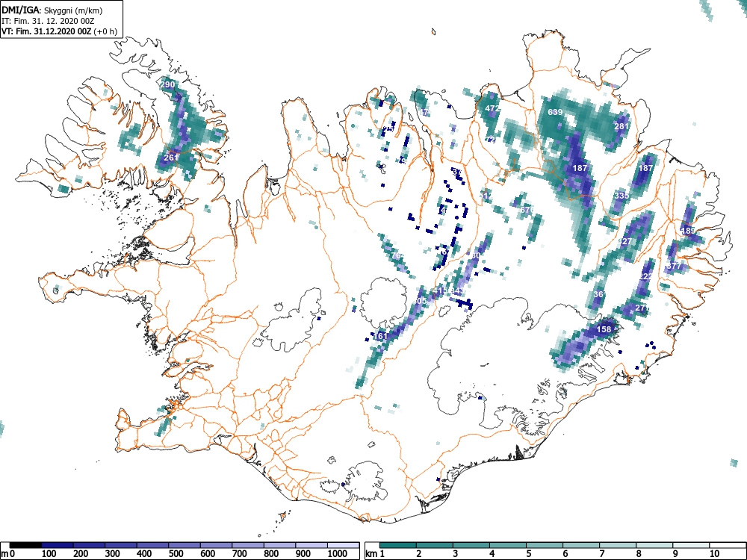
Task: Click the 676 value label
Action: click(x=527, y=210)
